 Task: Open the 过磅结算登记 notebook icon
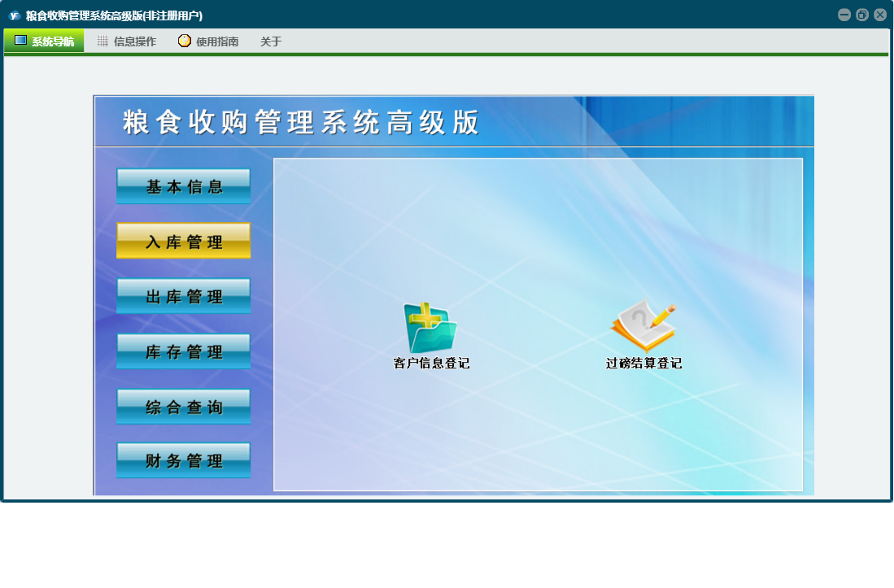tap(643, 325)
